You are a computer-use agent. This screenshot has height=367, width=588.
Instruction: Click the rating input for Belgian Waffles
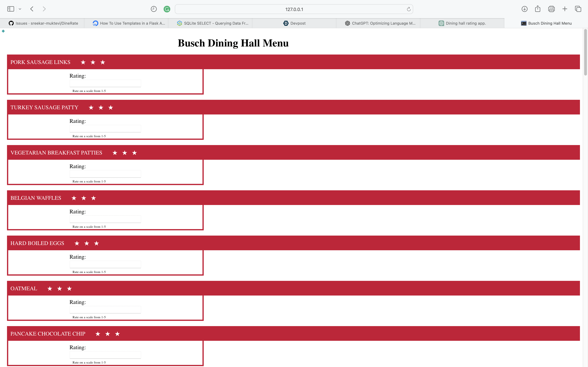[x=105, y=219]
